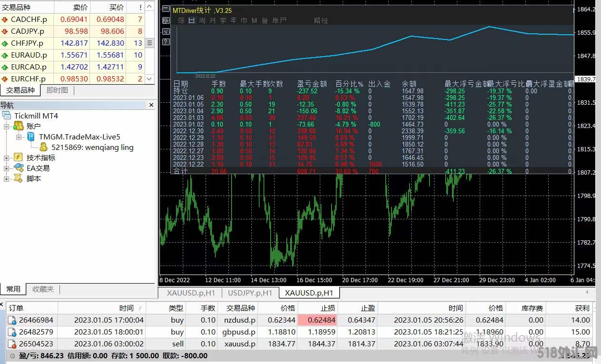The height and width of the screenshot is (364, 601).
Task: Sort market watch by 卖价 column
Action: (72, 7)
